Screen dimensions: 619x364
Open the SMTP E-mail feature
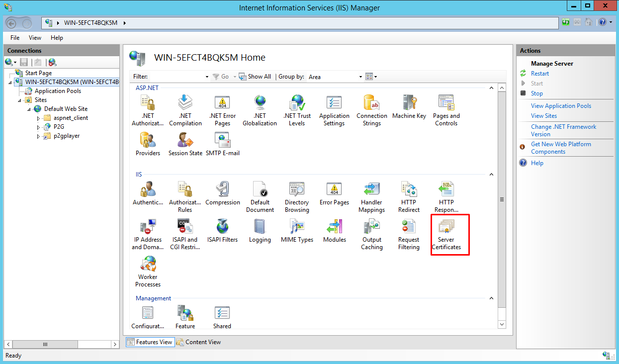coord(222,144)
